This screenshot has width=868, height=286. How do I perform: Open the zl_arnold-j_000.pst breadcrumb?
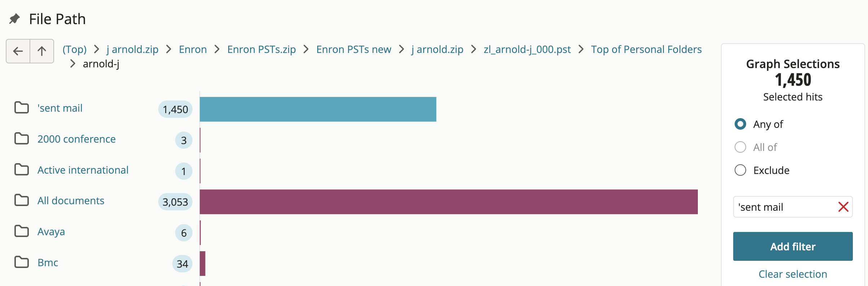point(527,49)
